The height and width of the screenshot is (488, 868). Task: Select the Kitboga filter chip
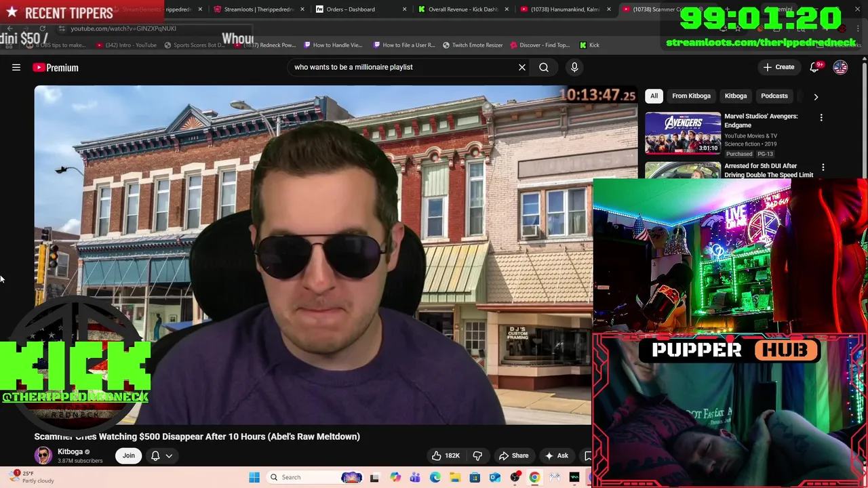735,96
